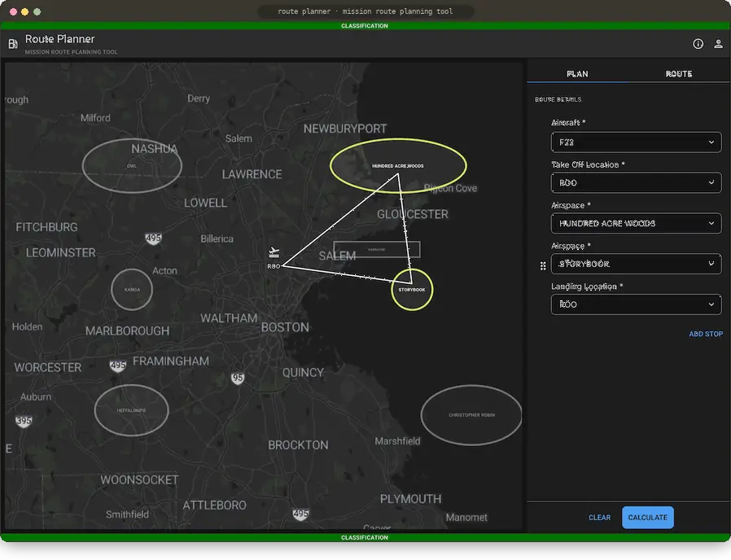Click the FRAMINGHAM map label
This screenshot has height=560, width=731.
pos(171,361)
